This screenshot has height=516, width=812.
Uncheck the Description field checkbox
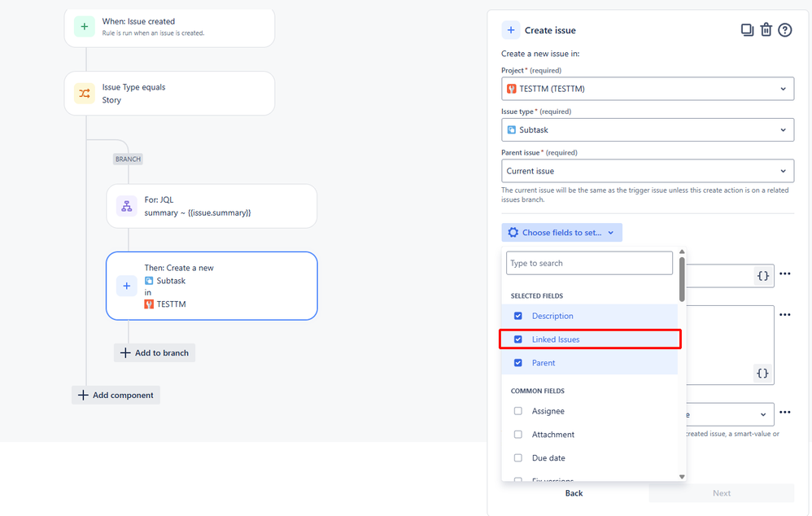point(517,316)
